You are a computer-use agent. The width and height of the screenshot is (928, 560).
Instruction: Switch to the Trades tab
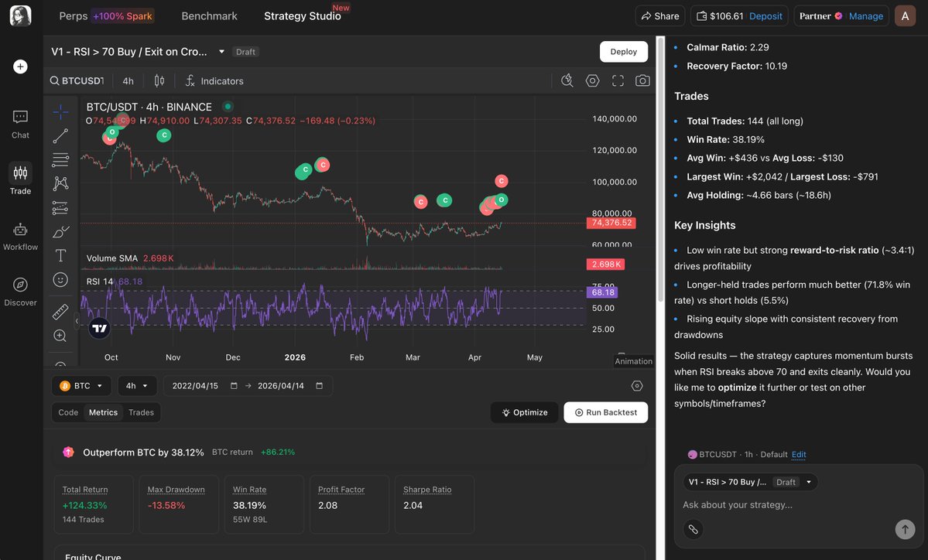pyautogui.click(x=141, y=412)
